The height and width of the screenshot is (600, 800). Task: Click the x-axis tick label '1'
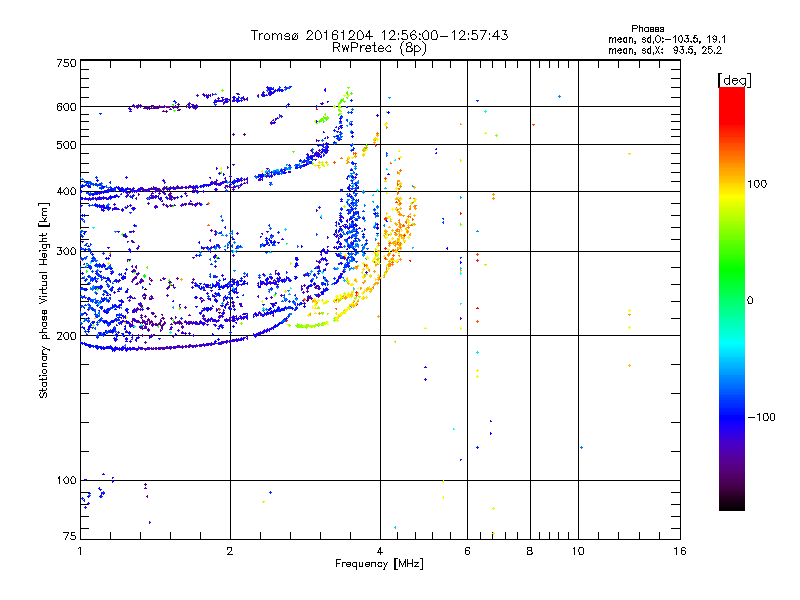point(80,551)
